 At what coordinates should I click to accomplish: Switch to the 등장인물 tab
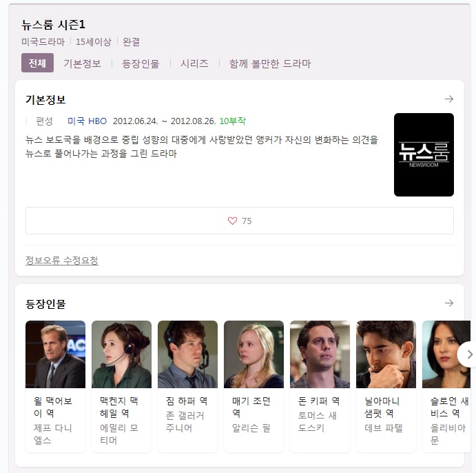[x=141, y=63]
